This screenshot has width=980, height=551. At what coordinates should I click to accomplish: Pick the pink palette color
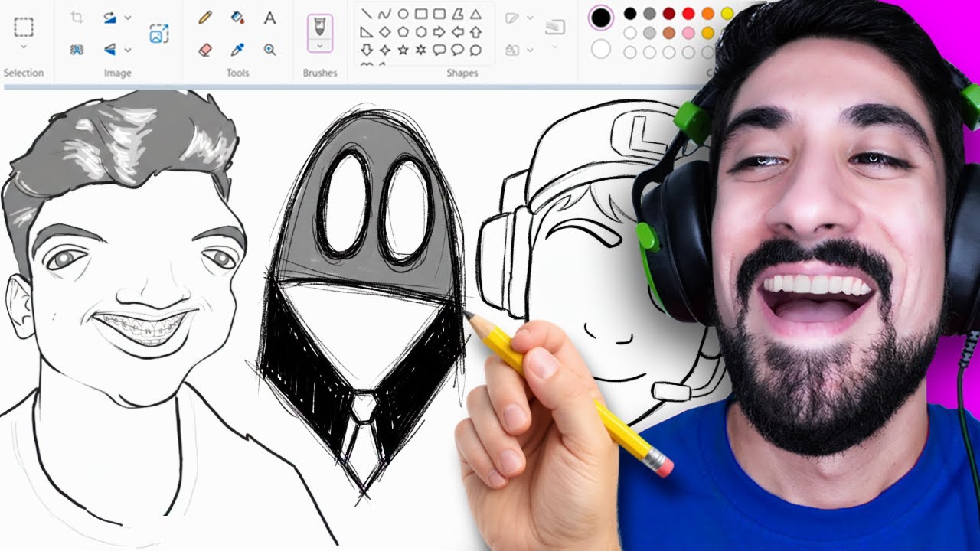tap(688, 32)
